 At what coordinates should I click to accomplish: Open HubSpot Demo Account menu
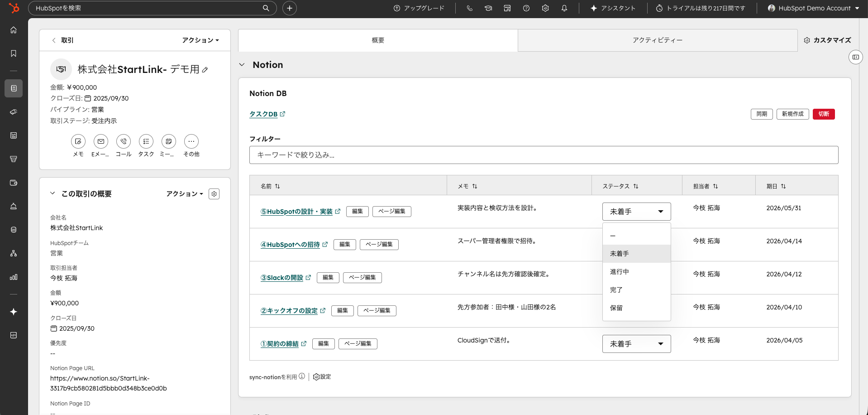pos(813,8)
